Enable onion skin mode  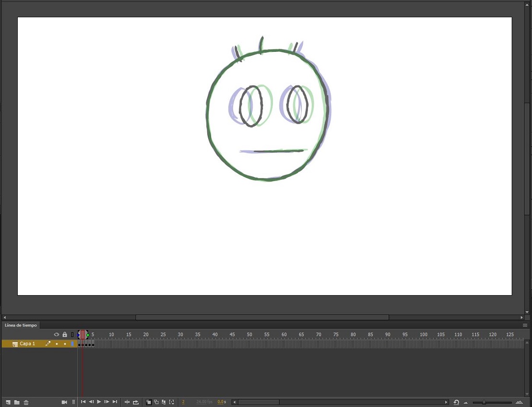pos(148,402)
